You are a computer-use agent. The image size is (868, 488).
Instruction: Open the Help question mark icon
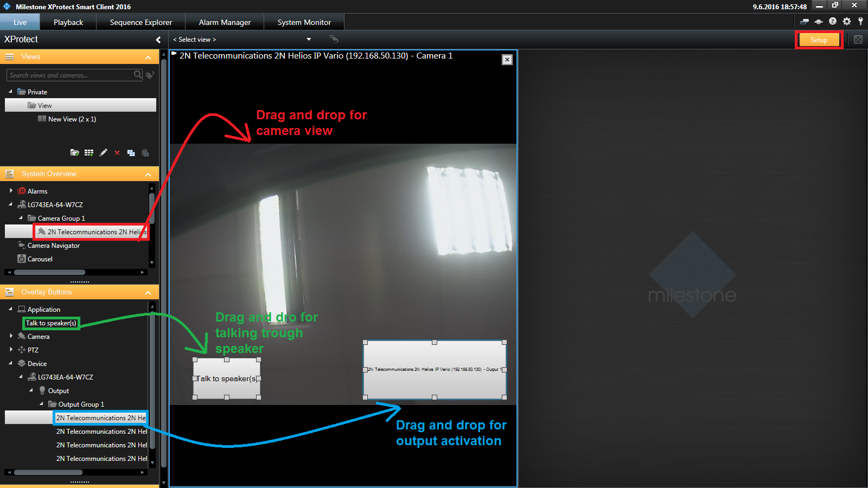point(833,22)
